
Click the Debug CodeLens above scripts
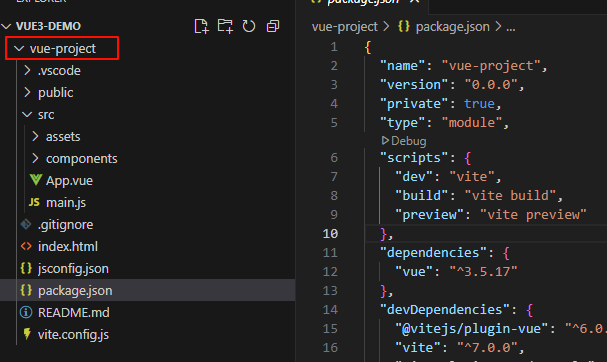click(x=404, y=141)
